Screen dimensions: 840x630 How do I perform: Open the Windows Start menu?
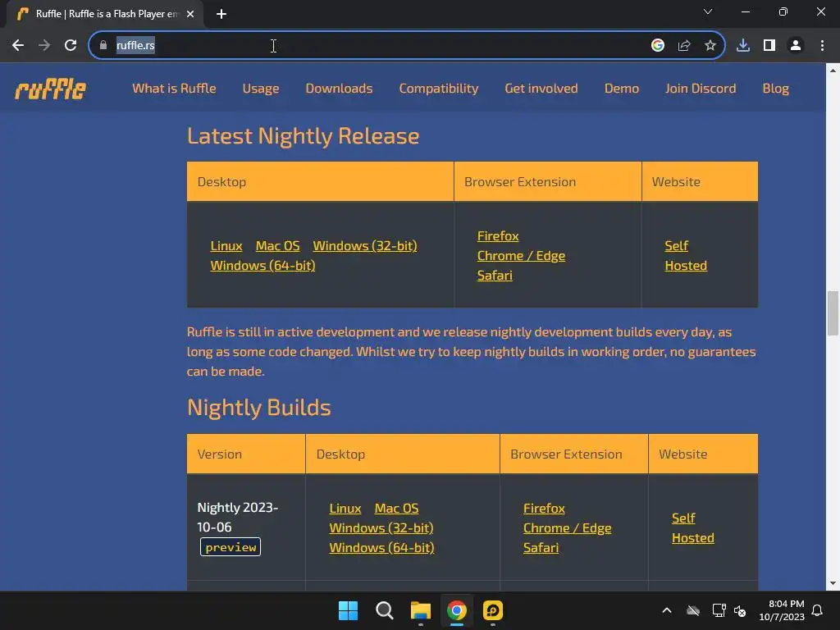[x=348, y=610]
